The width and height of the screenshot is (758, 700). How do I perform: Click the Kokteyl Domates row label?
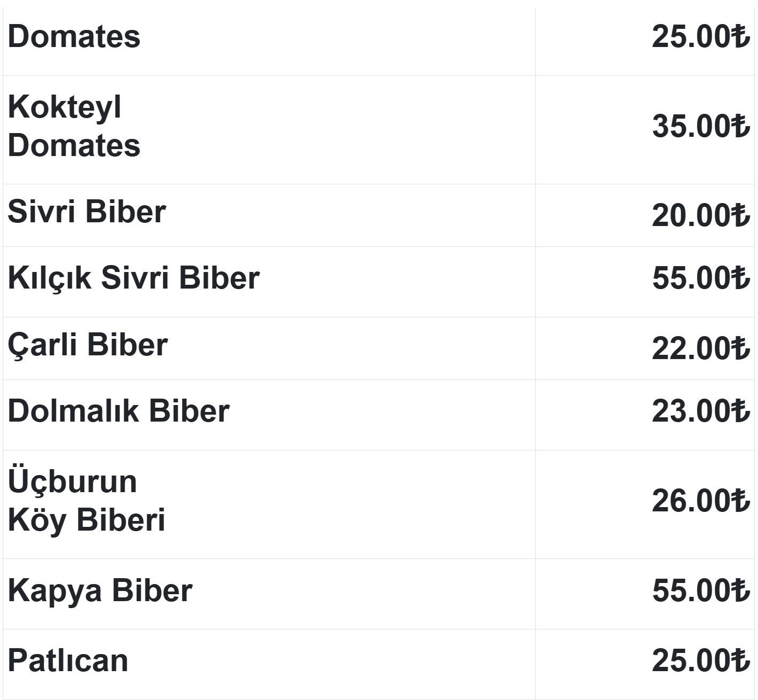74,126
